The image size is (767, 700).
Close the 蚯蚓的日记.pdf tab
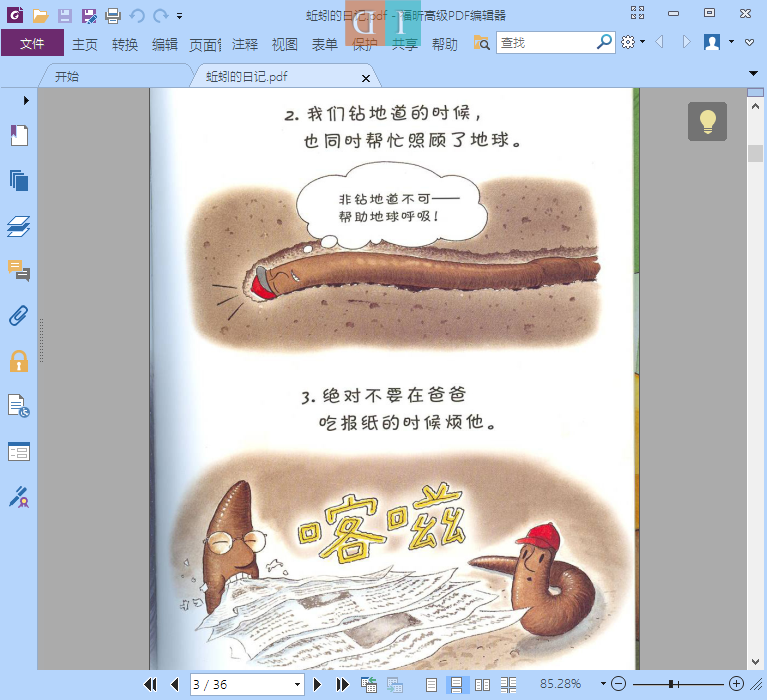[365, 78]
